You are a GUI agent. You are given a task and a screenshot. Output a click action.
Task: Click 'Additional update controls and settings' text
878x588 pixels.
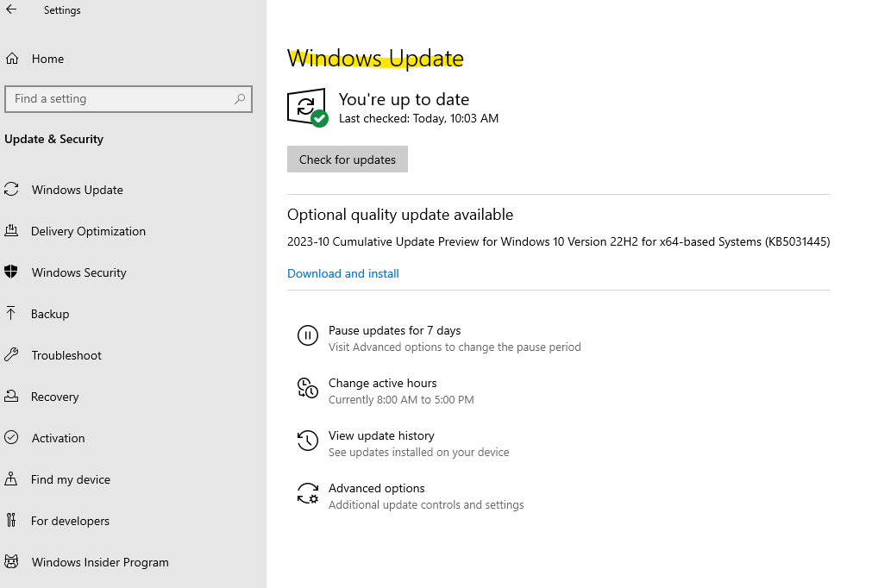[425, 505]
